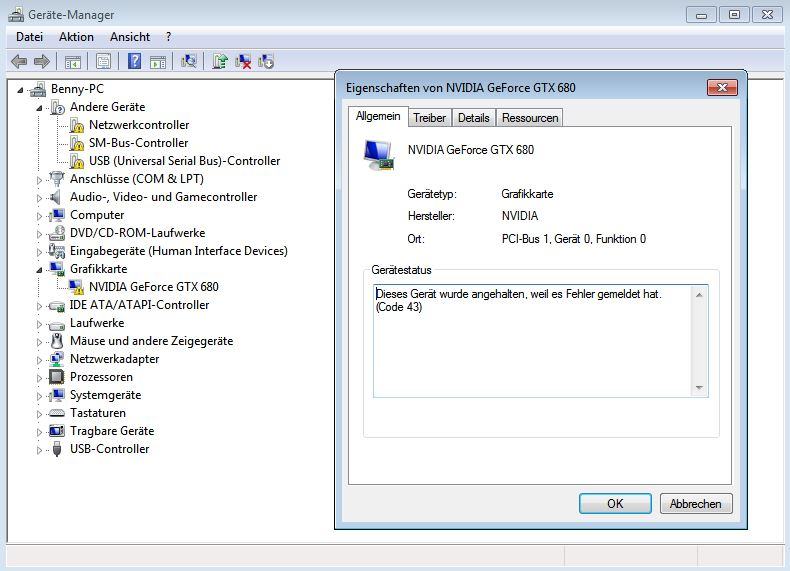
Task: Click the Gerätestatus scroll-down arrow
Action: (x=699, y=388)
